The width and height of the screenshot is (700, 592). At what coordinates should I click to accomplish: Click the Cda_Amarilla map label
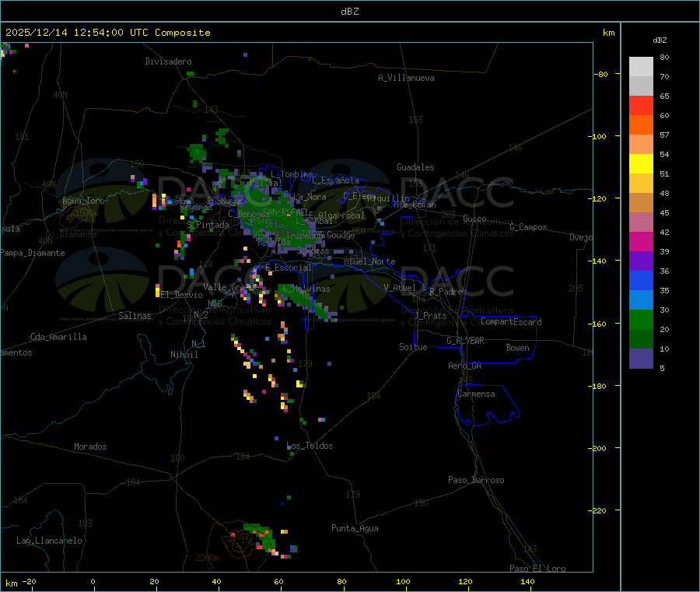(58, 337)
